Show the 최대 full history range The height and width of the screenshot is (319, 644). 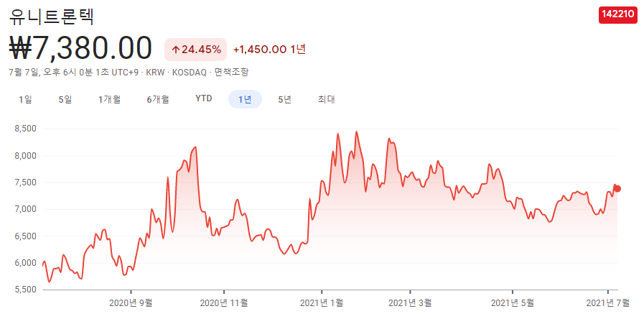[x=326, y=99]
